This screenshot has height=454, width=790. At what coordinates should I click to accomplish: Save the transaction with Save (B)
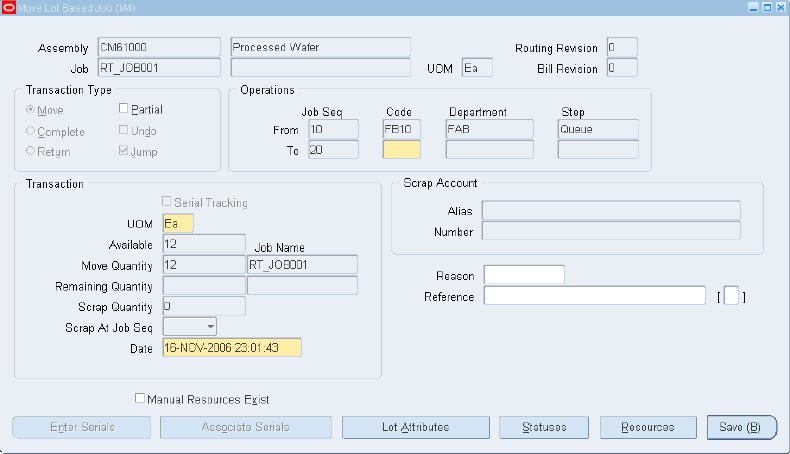tap(741, 427)
